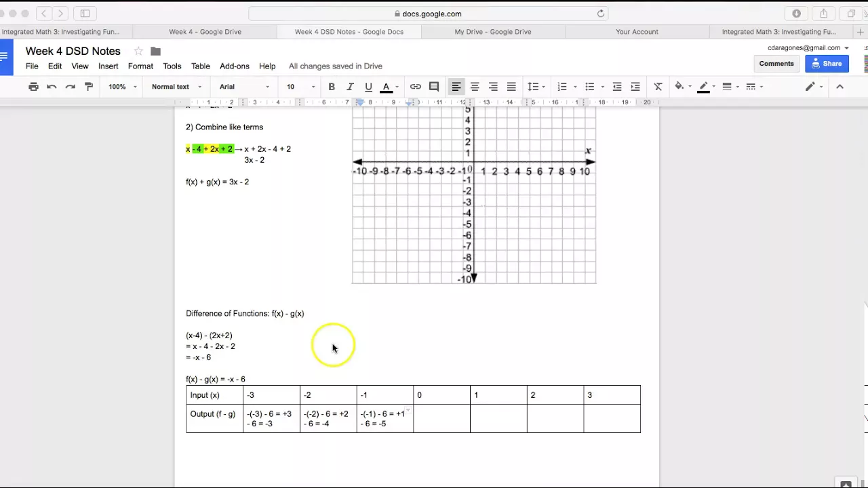Image resolution: width=868 pixels, height=488 pixels.
Task: Open the Tools menu
Action: pos(172,66)
